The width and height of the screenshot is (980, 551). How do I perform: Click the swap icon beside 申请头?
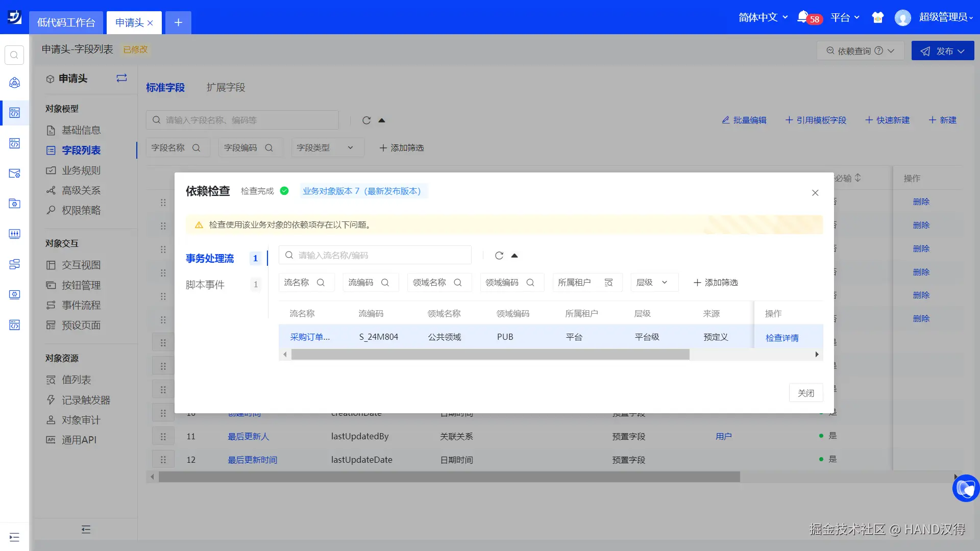[121, 78]
